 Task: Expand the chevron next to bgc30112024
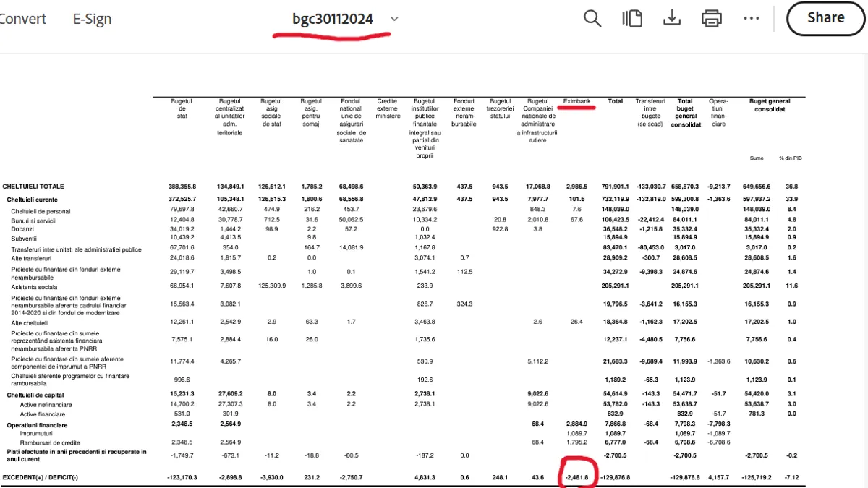click(394, 20)
